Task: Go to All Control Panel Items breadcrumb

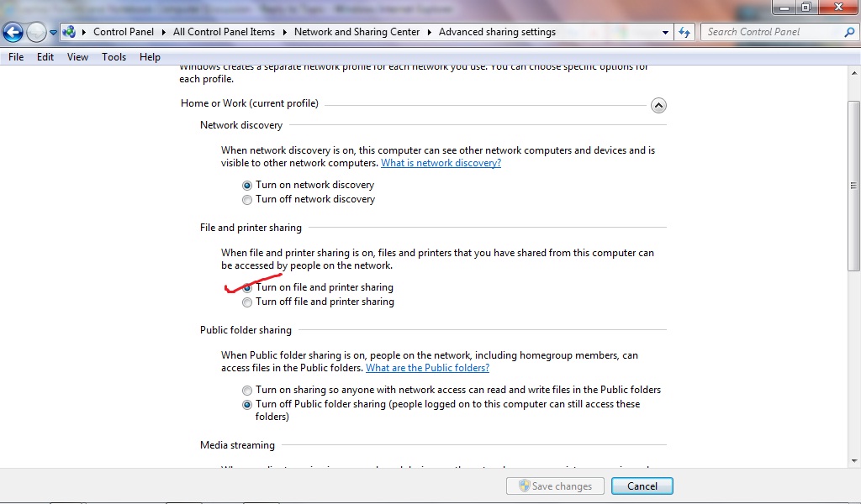Action: [x=224, y=32]
